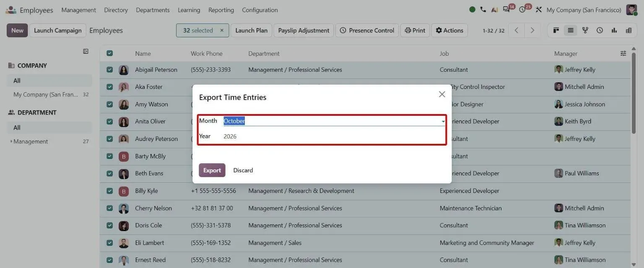
Task: Select All under DEPARTMENT filter
Action: [49, 127]
